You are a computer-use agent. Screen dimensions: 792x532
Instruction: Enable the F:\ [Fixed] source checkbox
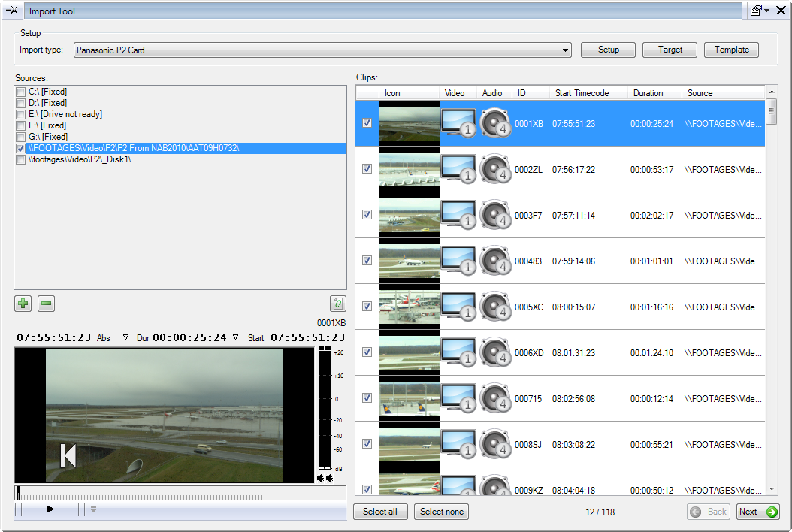[x=21, y=125]
